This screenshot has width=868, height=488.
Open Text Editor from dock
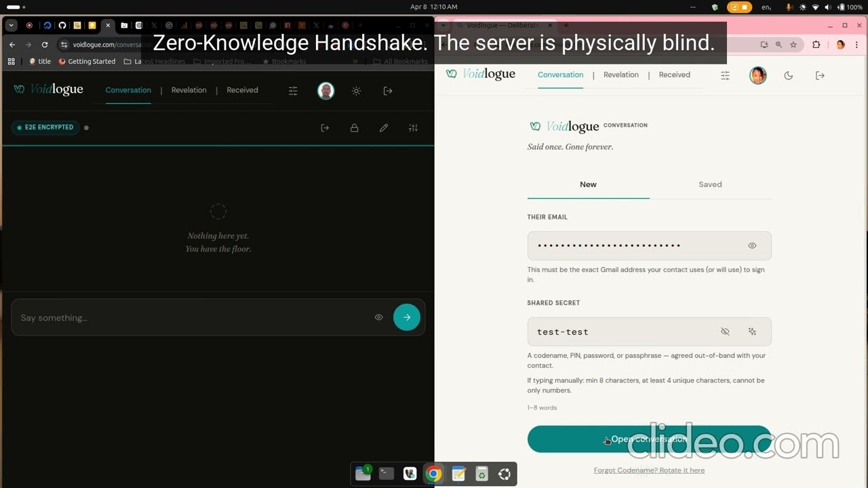tap(458, 474)
